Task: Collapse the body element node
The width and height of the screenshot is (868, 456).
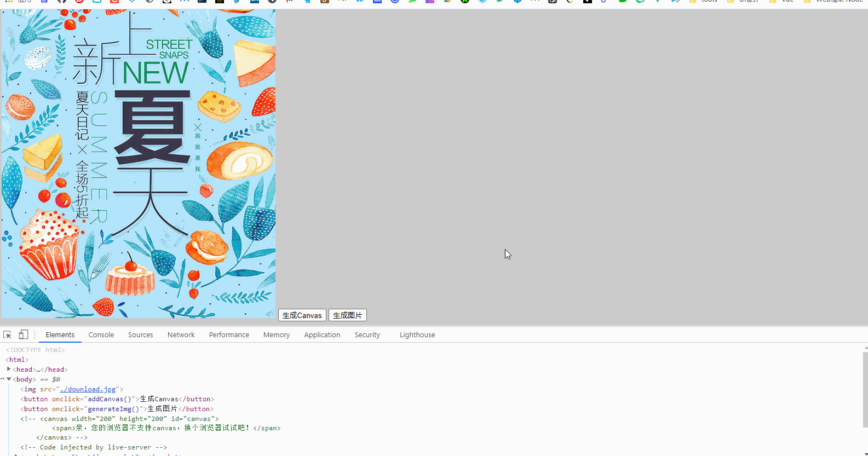Action: 9,379
